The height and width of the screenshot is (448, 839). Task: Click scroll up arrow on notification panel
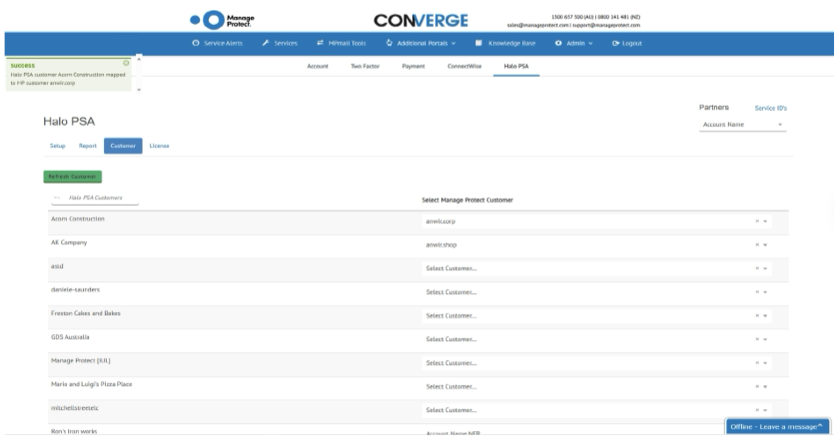[139, 59]
